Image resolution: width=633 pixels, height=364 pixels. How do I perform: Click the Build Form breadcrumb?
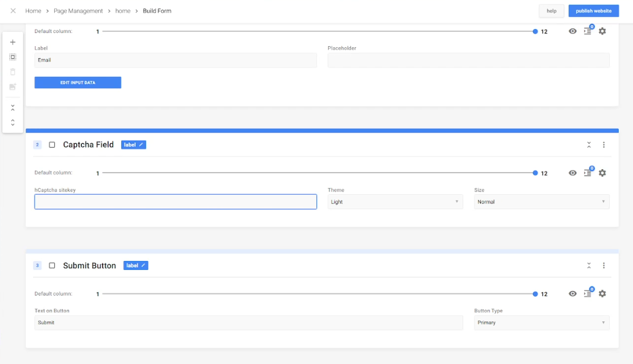tap(157, 11)
